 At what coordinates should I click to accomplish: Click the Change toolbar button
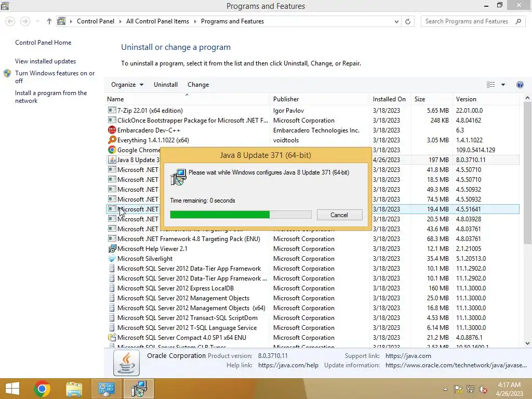[x=198, y=85]
